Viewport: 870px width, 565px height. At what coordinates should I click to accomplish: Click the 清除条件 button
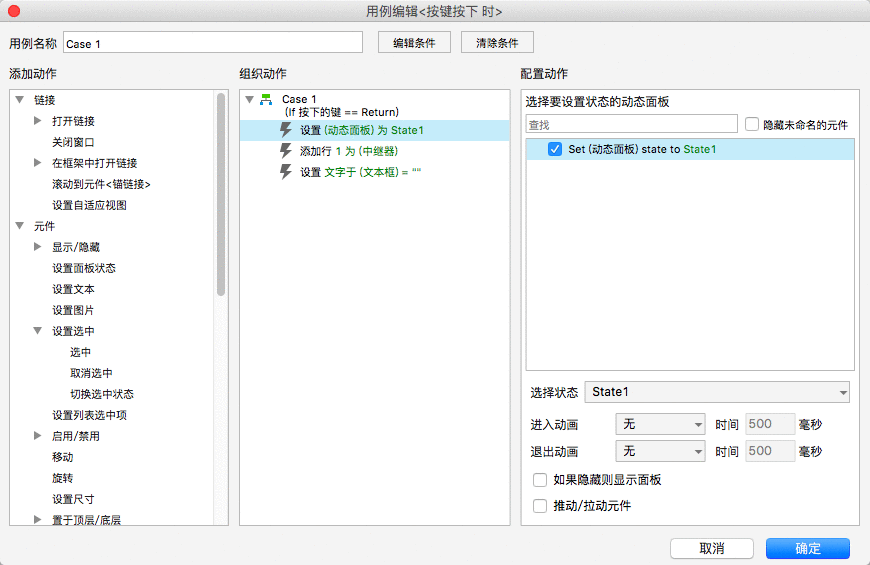click(497, 43)
